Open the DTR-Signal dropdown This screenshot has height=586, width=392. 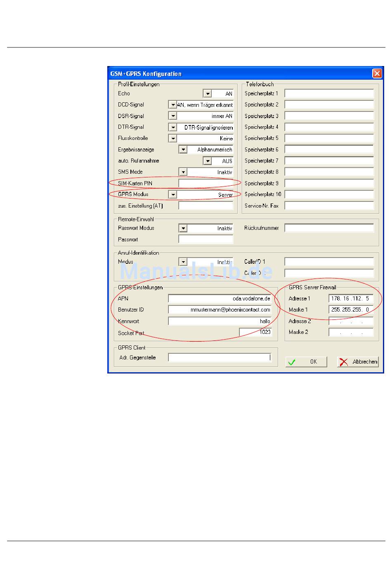coord(173,128)
